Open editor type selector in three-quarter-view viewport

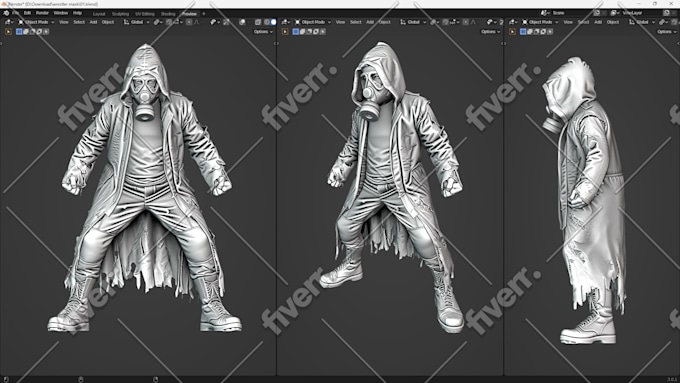[285, 22]
